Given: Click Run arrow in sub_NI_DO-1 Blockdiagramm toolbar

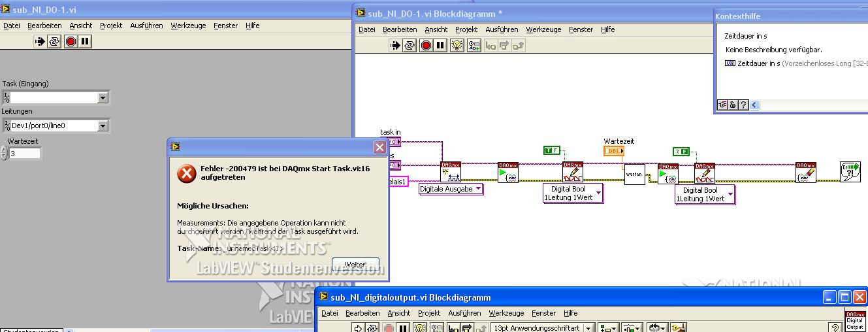Looking at the screenshot, I should [x=395, y=46].
